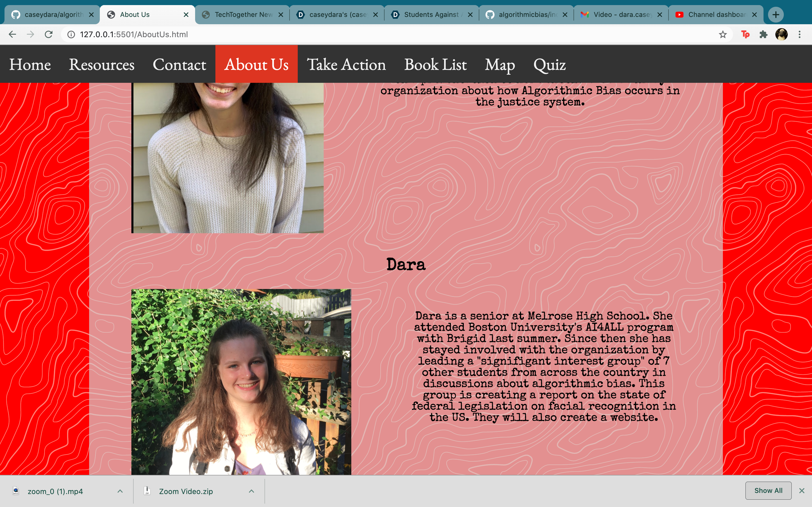This screenshot has width=812, height=507.
Task: Click Show All downloads button
Action: (768, 491)
